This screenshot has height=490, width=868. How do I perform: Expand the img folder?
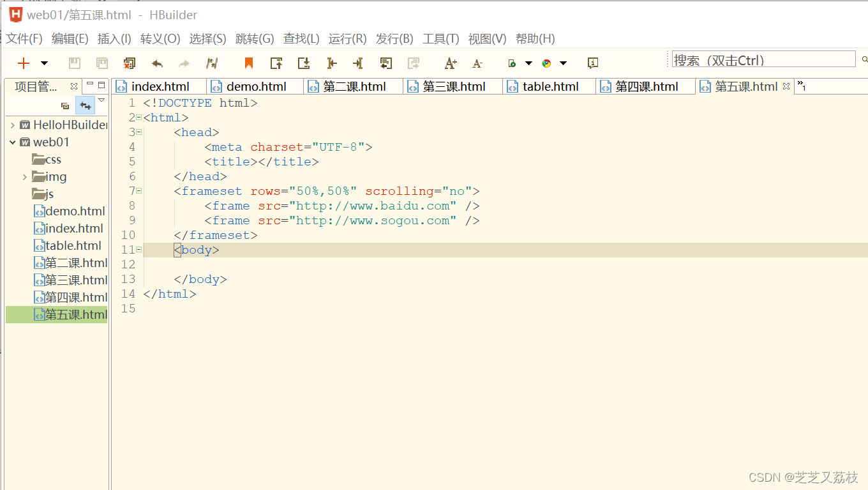pos(25,177)
